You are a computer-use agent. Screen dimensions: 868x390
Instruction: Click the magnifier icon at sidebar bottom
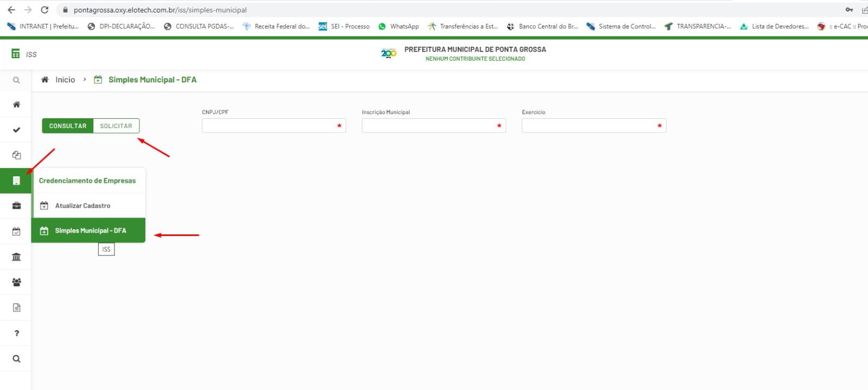[16, 359]
